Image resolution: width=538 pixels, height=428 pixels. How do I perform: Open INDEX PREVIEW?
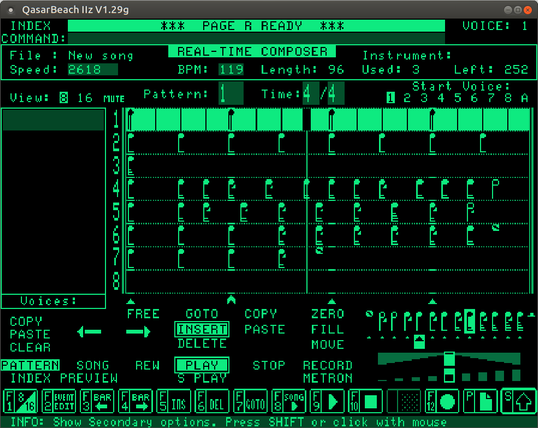(x=64, y=378)
